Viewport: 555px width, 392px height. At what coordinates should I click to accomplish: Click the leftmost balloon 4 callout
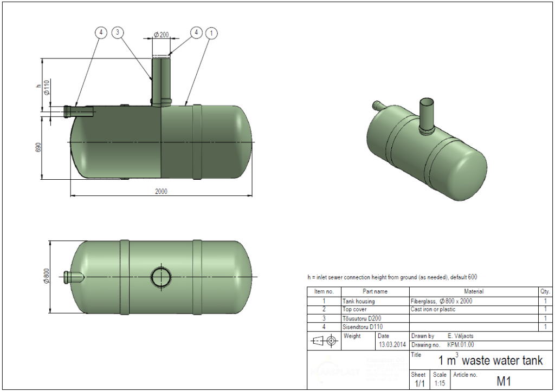(101, 33)
